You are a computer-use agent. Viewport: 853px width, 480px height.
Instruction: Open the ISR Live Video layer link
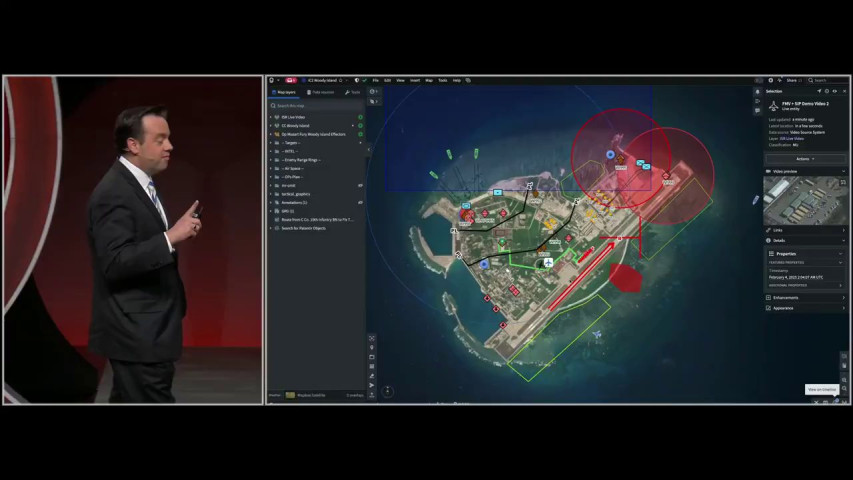pos(792,139)
